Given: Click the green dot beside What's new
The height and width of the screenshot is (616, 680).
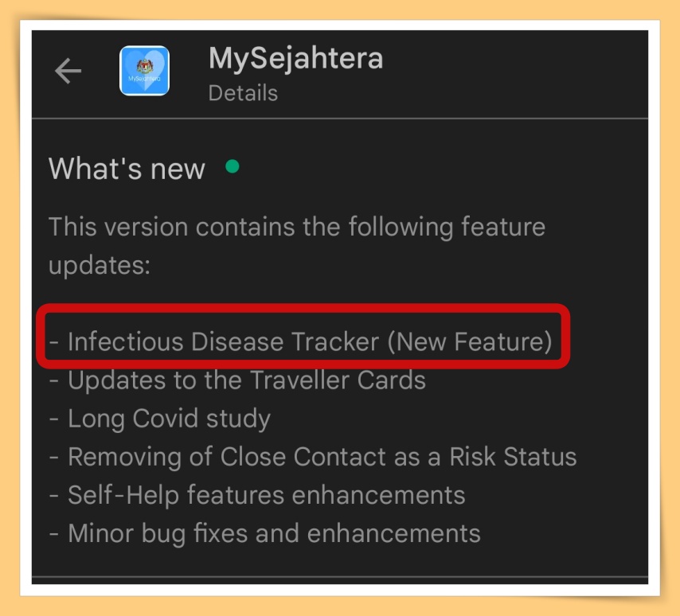Looking at the screenshot, I should point(233,166).
